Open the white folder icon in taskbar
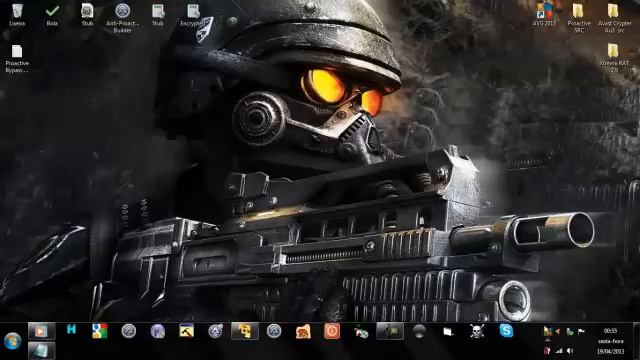The image size is (640, 360). point(448,331)
